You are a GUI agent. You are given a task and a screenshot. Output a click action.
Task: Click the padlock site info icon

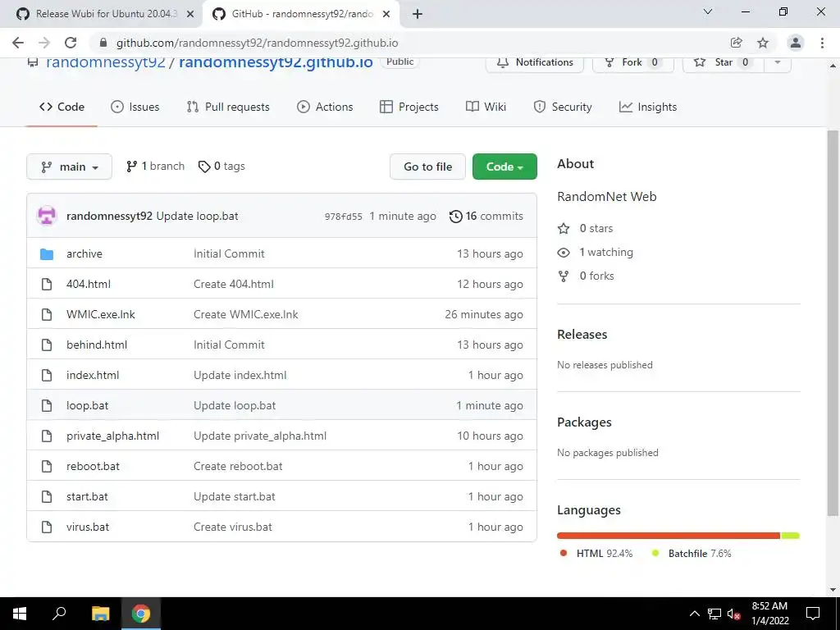click(x=104, y=43)
